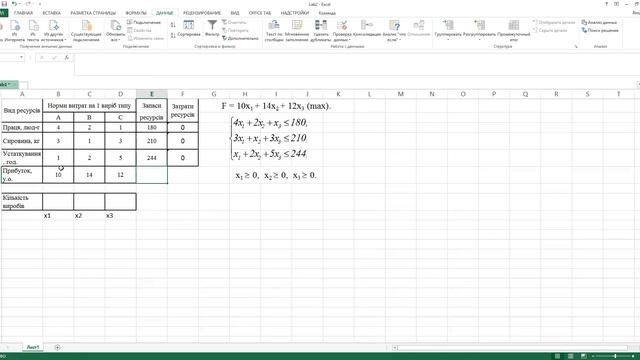Open Обновить все refresh all dropdown
The height and width of the screenshot is (360, 640).
click(116, 31)
